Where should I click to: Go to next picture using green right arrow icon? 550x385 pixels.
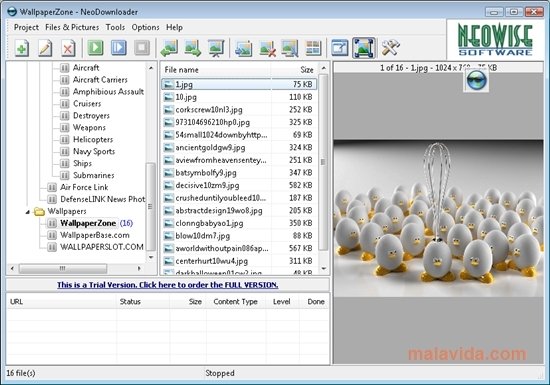pyautogui.click(x=193, y=48)
